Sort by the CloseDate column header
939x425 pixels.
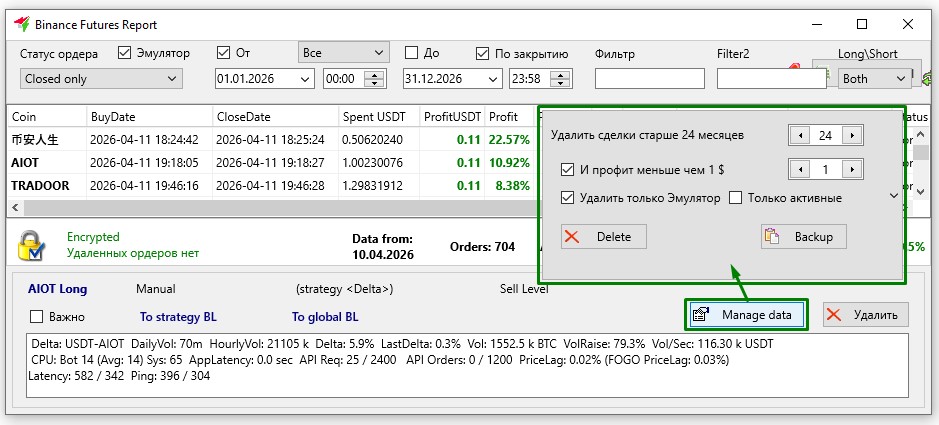[x=273, y=117]
